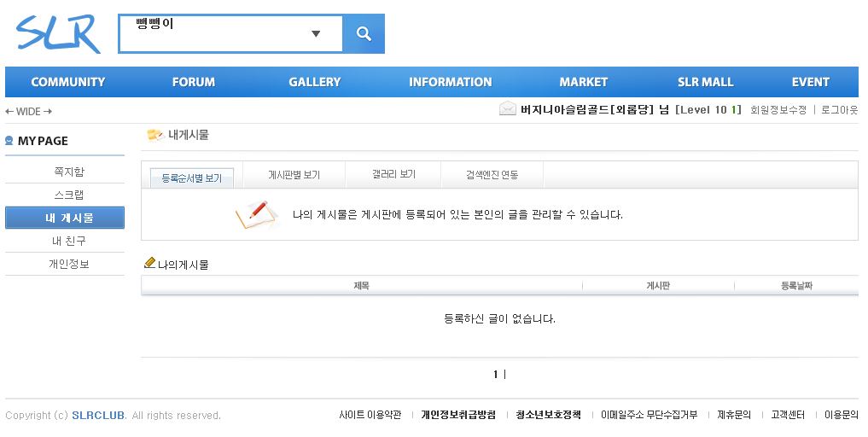Click the SLR logo
The image size is (868, 437).
click(57, 34)
